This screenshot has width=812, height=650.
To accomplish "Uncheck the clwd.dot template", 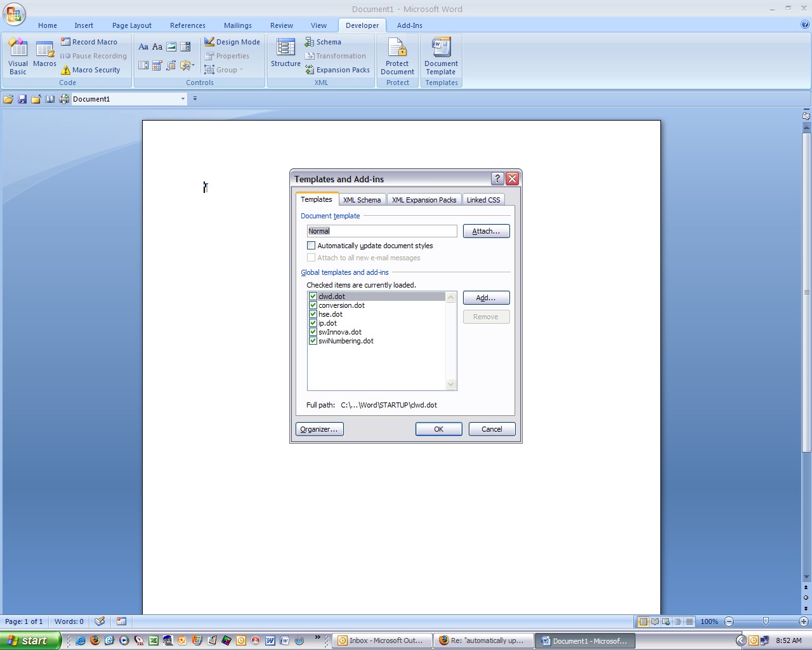I will point(313,296).
